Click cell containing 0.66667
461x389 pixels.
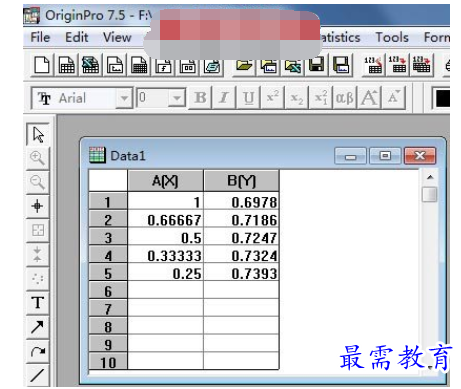165,220
